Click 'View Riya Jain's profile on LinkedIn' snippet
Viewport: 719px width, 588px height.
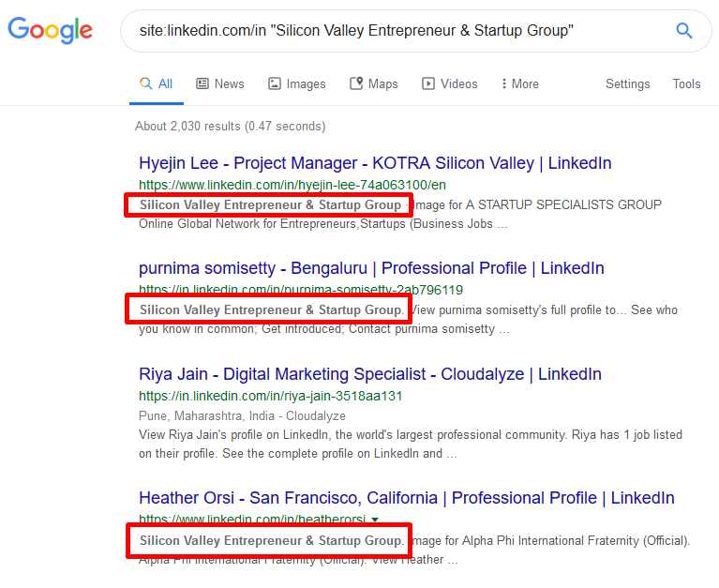point(411,435)
